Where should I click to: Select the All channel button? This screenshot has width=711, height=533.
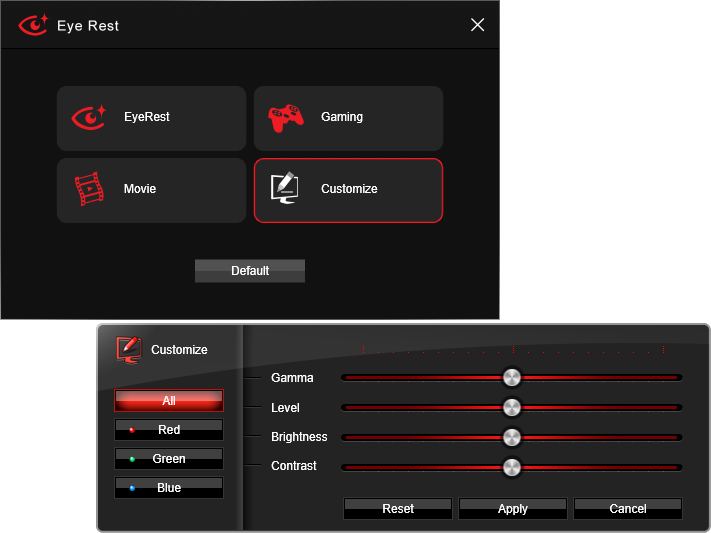point(169,401)
